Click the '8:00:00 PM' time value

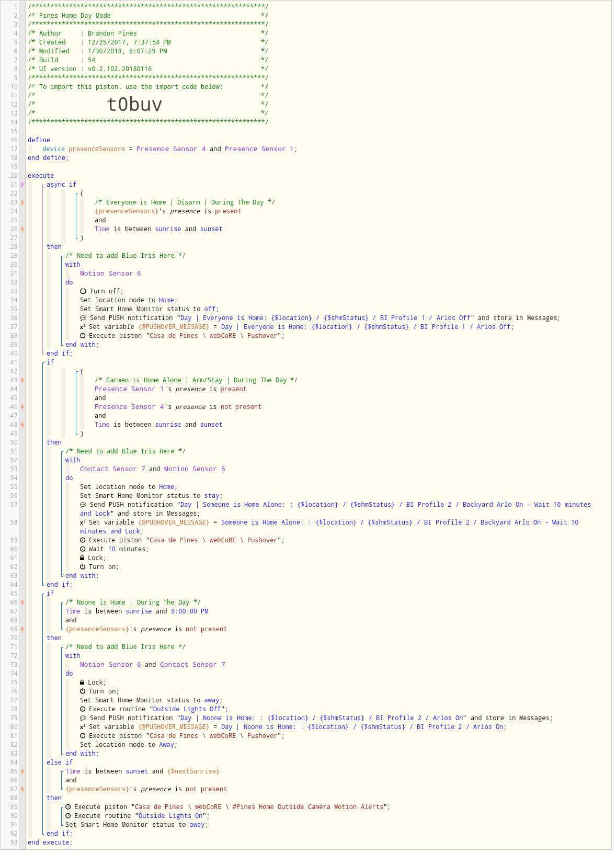point(189,611)
